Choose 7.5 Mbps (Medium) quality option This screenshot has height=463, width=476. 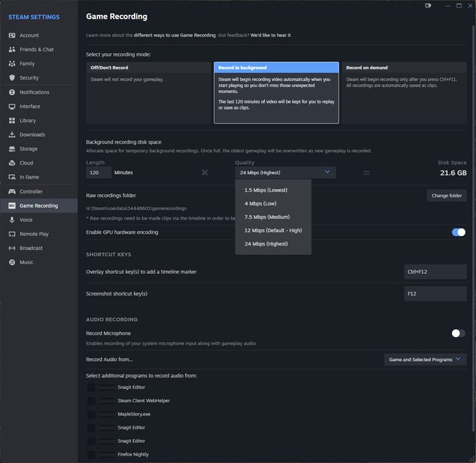[x=267, y=217]
